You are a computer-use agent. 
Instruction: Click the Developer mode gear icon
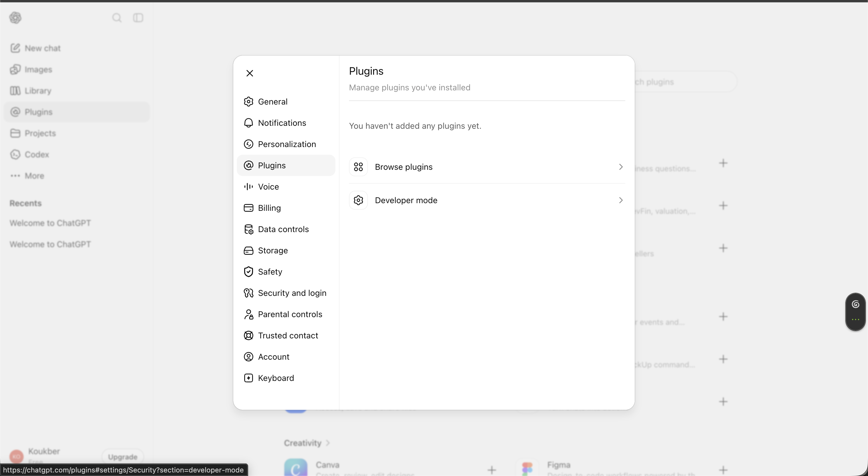point(358,200)
